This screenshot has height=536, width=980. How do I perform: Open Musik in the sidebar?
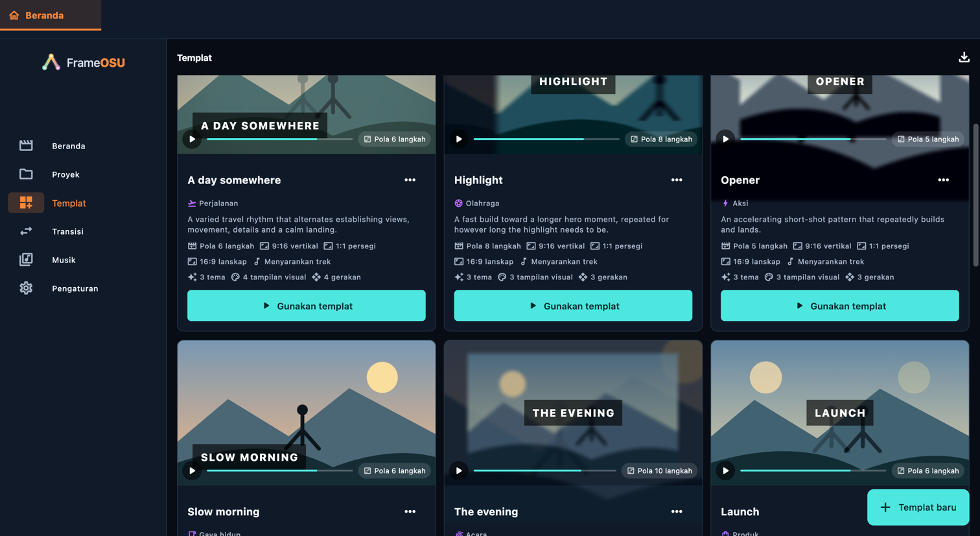pos(83,260)
